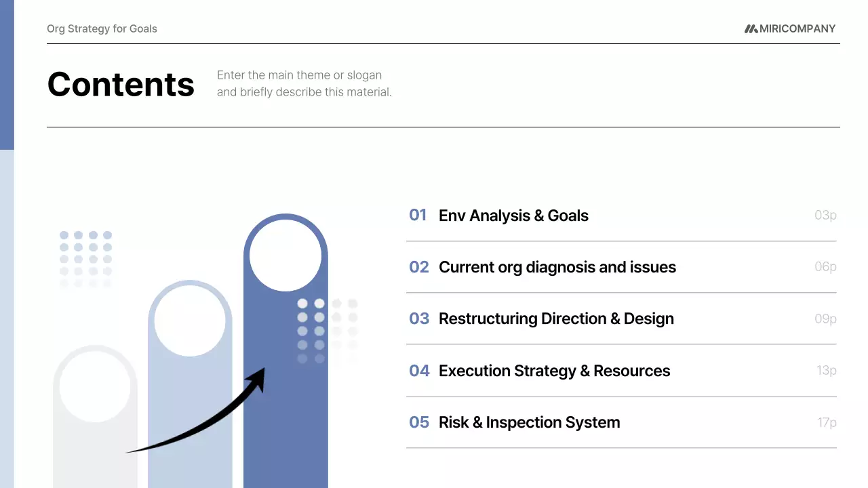Click the MIRICOMPANY company name text

797,28
